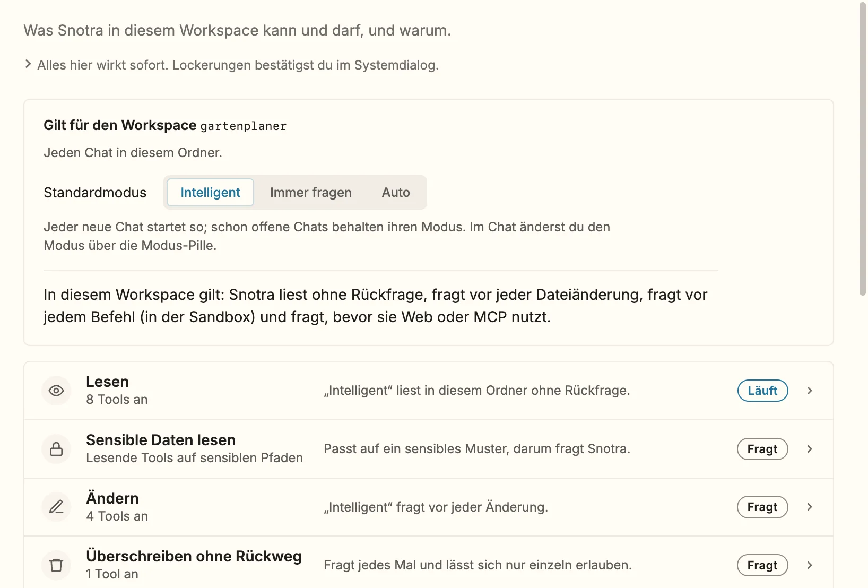This screenshot has width=868, height=588.
Task: Expand the Überschreiben ohne Rückweg chevron
Action: 810,565
